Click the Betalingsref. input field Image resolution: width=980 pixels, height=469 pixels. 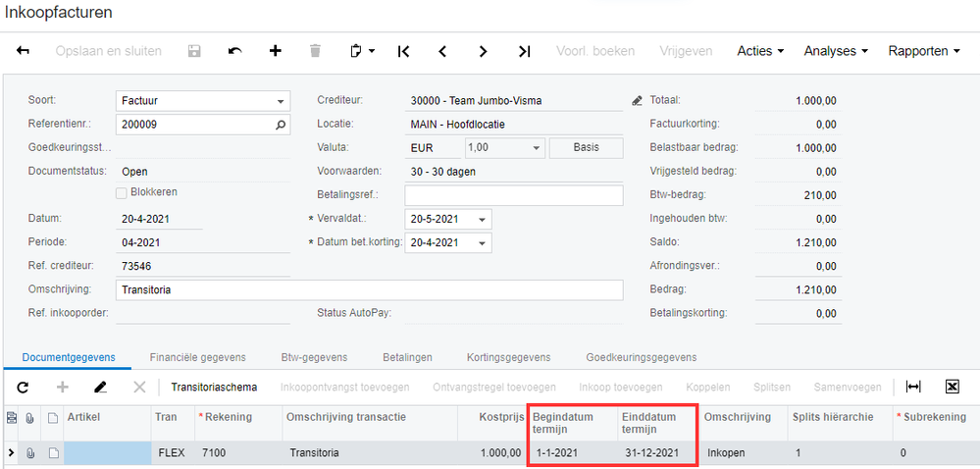[x=514, y=195]
